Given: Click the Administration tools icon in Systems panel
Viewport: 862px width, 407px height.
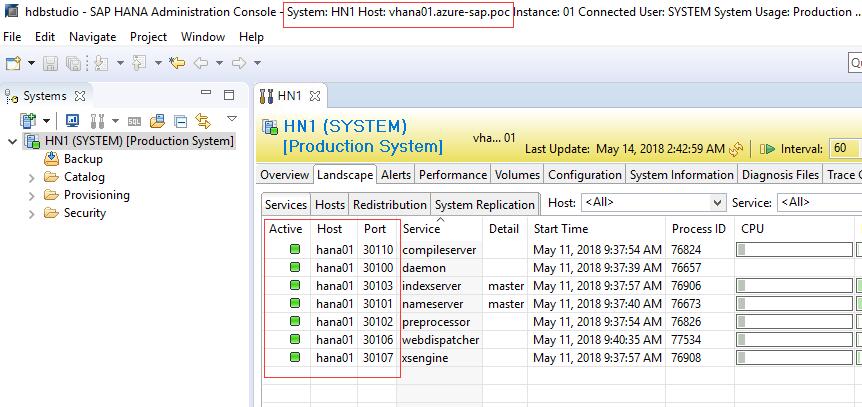Looking at the screenshot, I should click(x=97, y=120).
